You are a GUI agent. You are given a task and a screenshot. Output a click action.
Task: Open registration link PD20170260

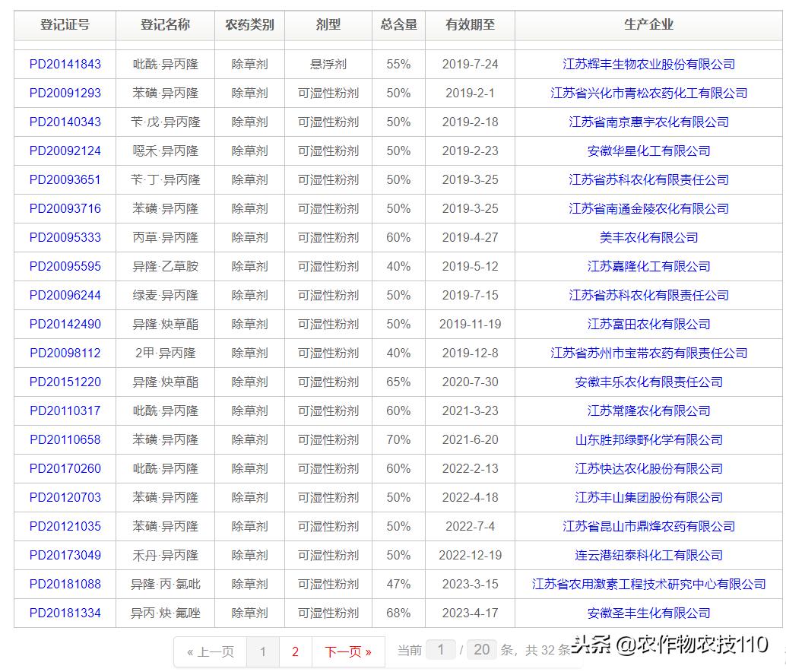click(65, 469)
